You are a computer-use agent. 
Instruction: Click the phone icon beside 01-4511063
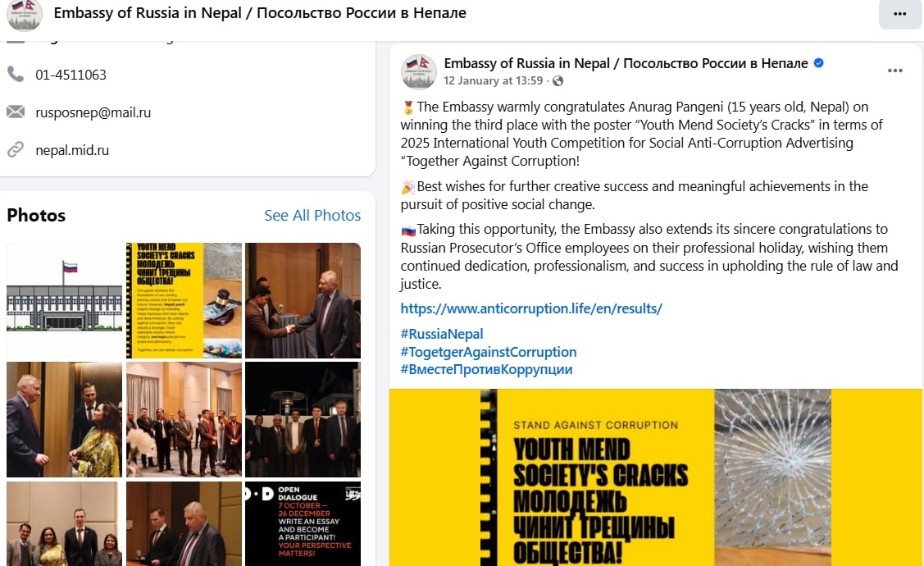[x=16, y=75]
